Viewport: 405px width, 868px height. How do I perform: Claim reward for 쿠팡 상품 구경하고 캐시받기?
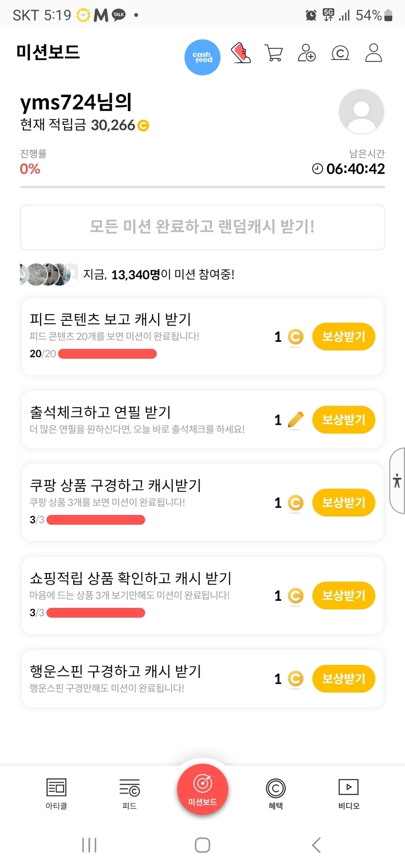tap(344, 503)
